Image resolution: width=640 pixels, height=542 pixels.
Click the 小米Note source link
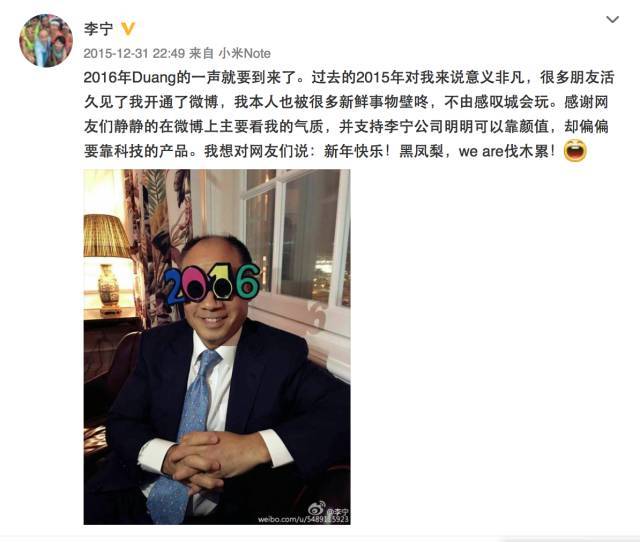[244, 53]
